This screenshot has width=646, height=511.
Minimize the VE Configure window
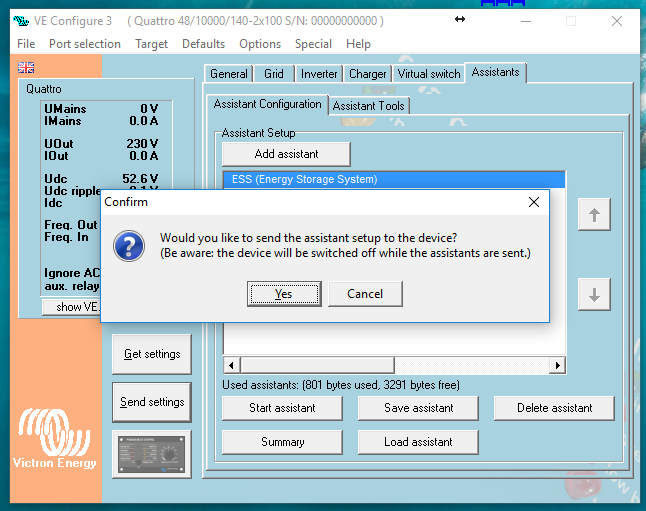(x=526, y=21)
